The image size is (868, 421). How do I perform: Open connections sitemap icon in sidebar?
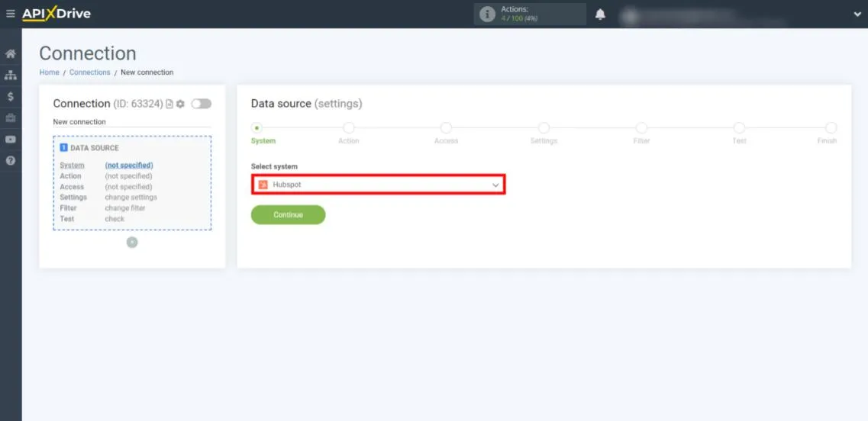[11, 76]
